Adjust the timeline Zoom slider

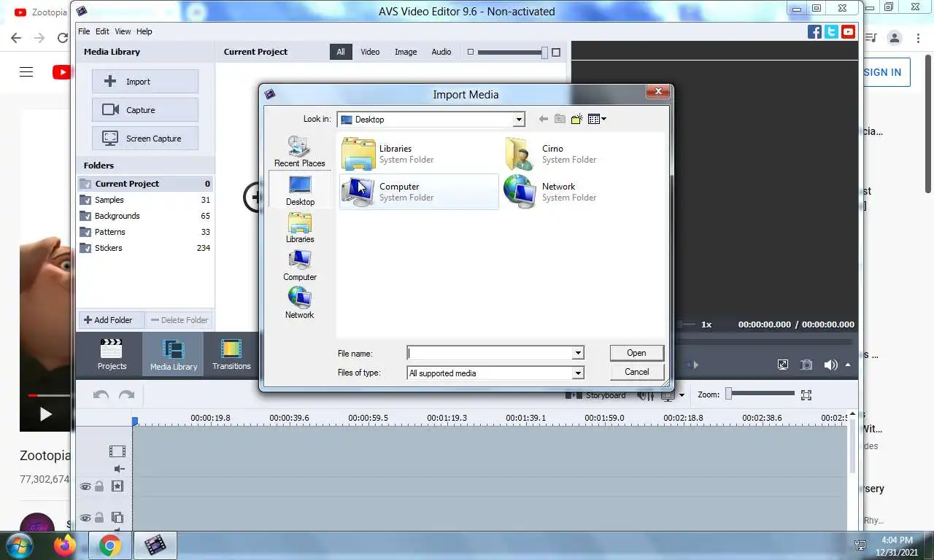[x=760, y=394]
